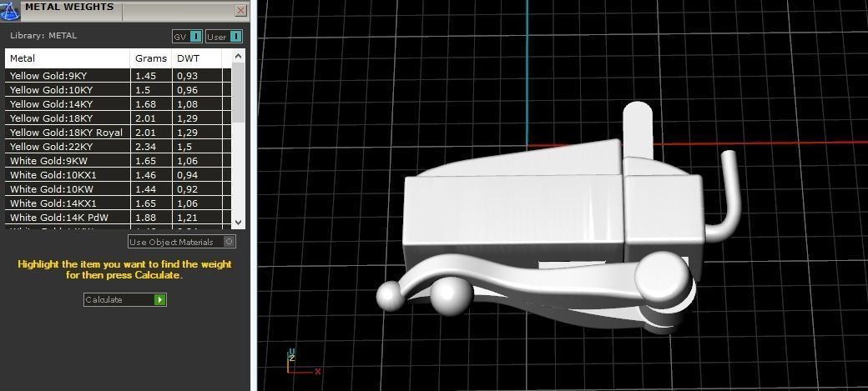Click the Library: METAL label
Image resolution: width=868 pixels, height=391 pixels.
(x=43, y=35)
